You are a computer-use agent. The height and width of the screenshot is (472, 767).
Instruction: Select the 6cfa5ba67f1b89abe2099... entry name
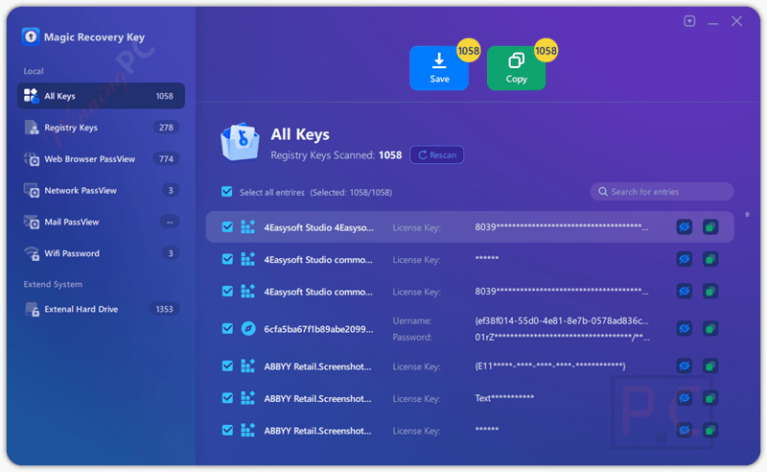point(318,329)
